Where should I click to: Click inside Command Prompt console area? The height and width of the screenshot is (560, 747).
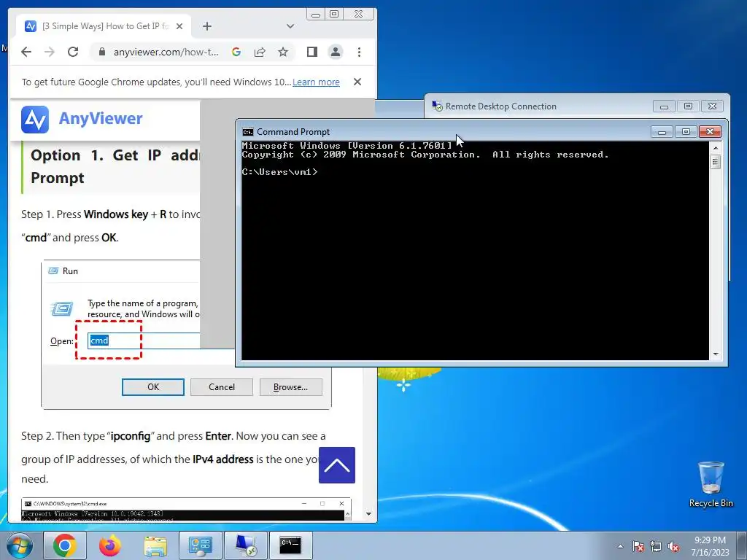click(x=475, y=251)
